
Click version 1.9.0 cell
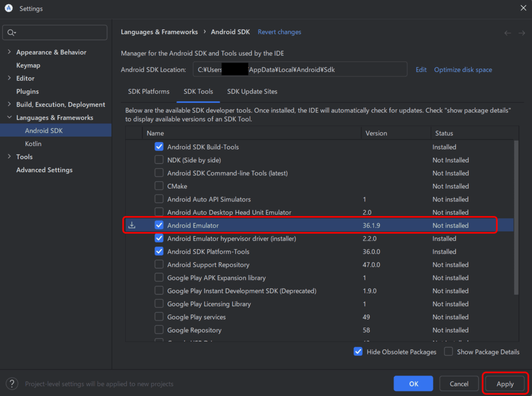pyautogui.click(x=369, y=291)
